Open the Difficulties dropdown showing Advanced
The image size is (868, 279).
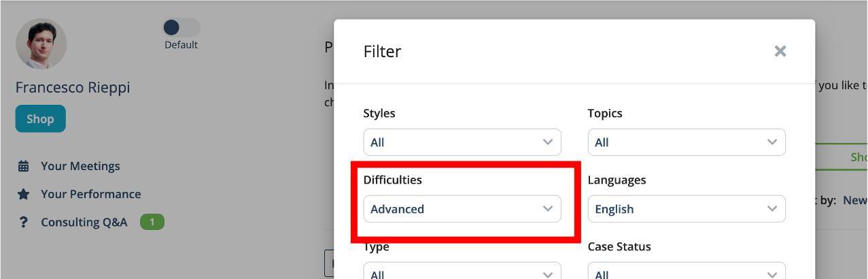(x=462, y=209)
